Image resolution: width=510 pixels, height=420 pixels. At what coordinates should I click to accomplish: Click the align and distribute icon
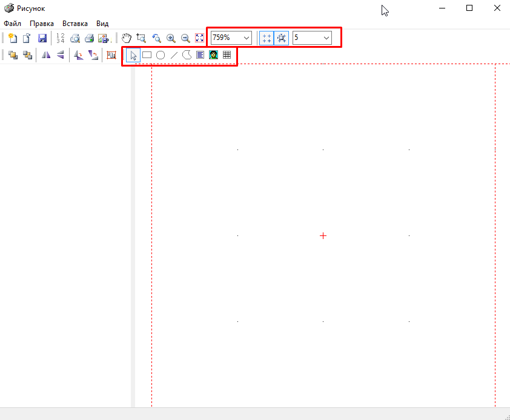click(x=111, y=55)
